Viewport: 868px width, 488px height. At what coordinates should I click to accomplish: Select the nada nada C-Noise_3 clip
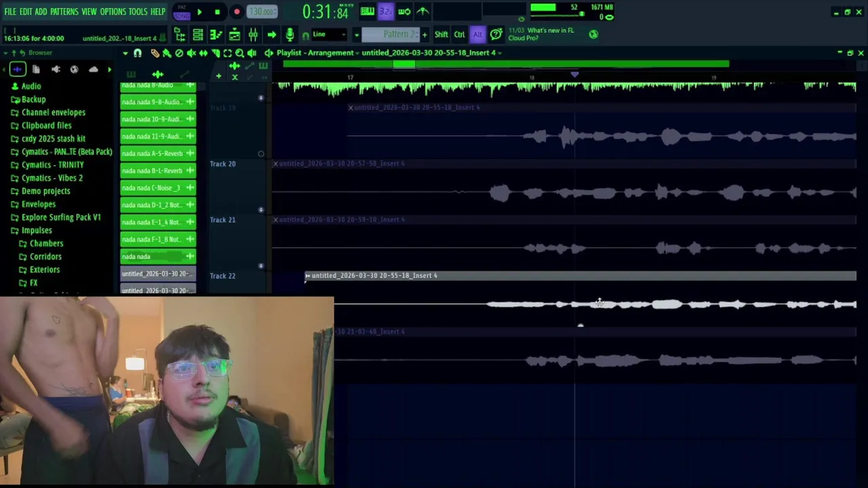(x=158, y=188)
